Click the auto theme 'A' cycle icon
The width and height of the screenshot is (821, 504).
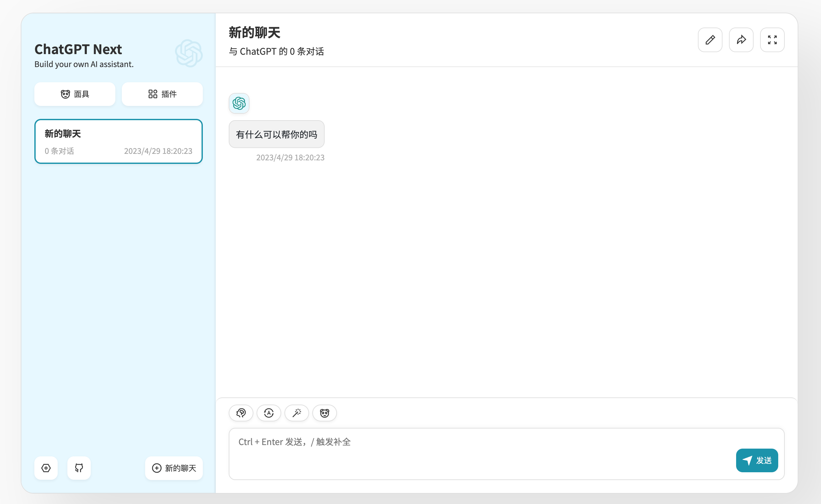point(269,413)
